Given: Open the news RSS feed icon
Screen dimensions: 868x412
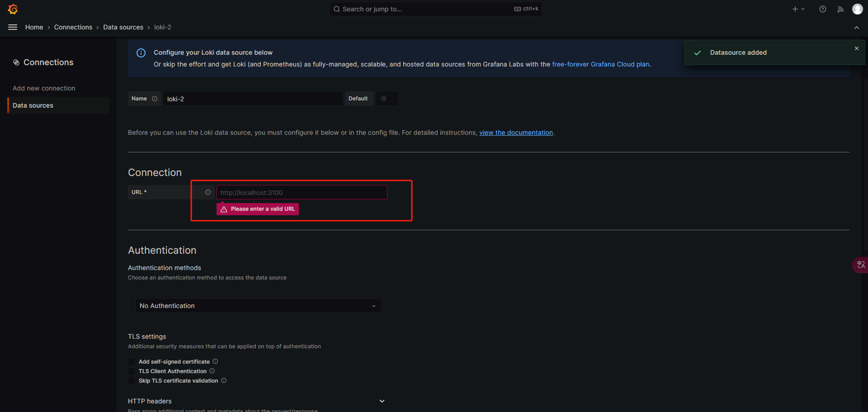Looking at the screenshot, I should coord(840,9).
